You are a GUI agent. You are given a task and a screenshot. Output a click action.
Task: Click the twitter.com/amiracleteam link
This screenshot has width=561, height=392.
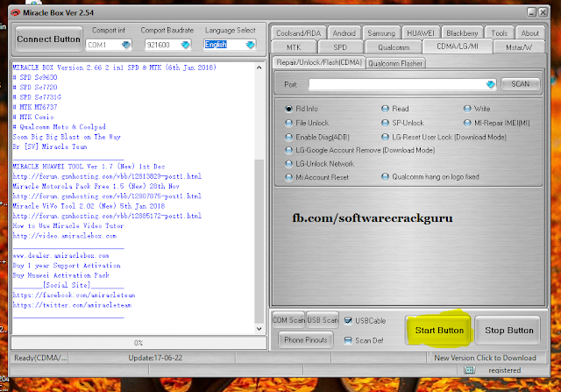point(72,305)
